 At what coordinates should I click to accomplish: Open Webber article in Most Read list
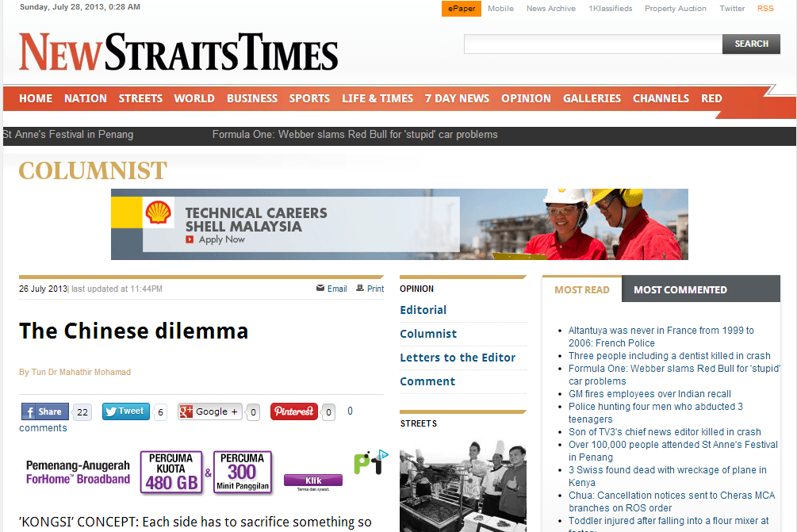pyautogui.click(x=674, y=374)
